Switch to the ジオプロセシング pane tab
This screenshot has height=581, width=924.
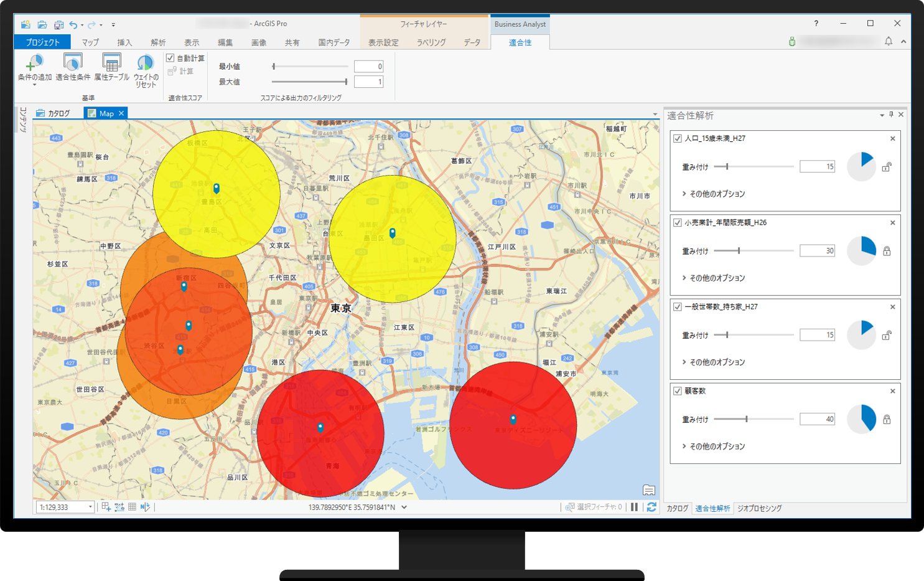pyautogui.click(x=760, y=508)
